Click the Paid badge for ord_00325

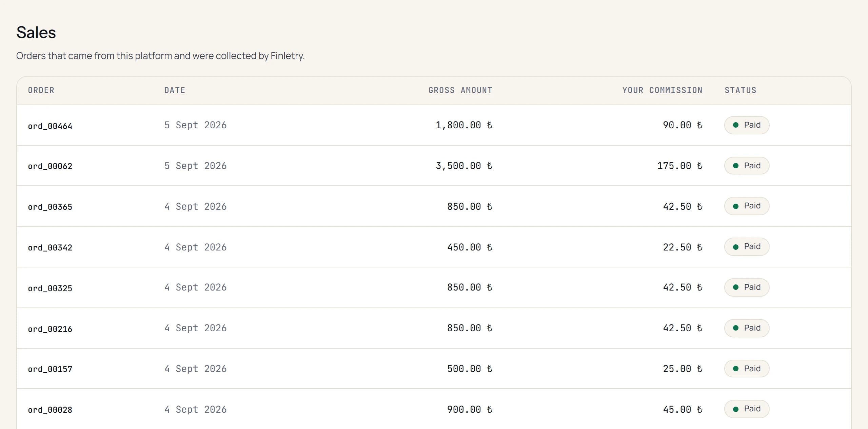tap(747, 287)
